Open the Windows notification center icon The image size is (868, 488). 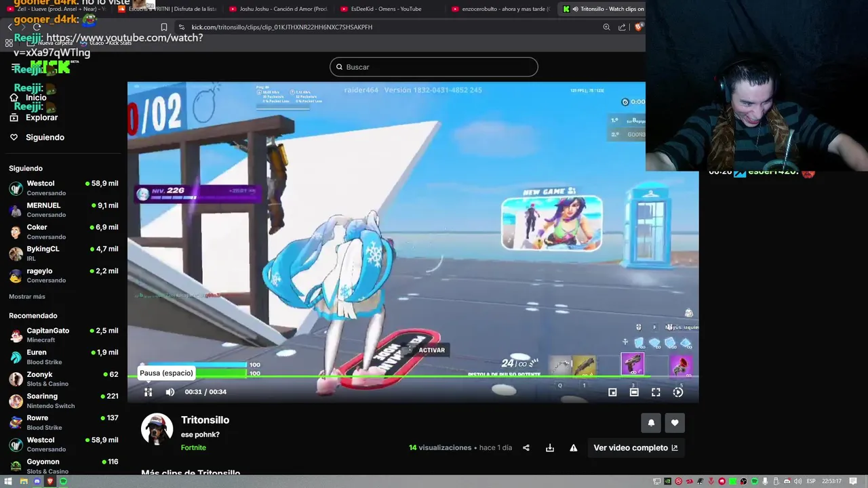point(853,481)
